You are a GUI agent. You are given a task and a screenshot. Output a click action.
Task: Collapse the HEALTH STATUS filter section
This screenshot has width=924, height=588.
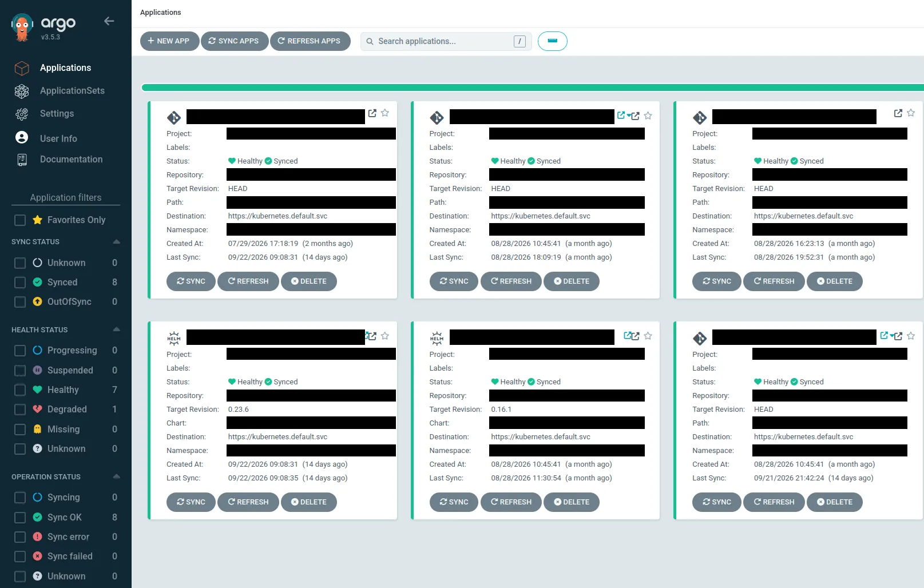[116, 329]
